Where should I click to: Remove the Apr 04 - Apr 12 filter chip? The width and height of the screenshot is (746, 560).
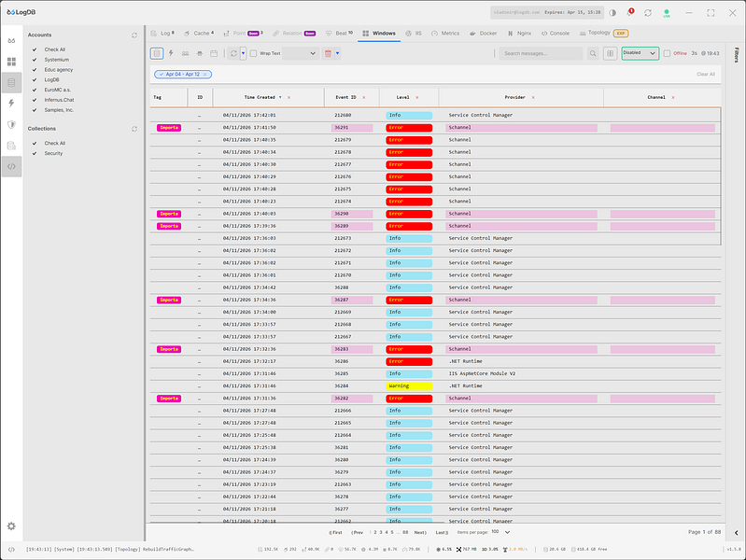click(x=205, y=75)
